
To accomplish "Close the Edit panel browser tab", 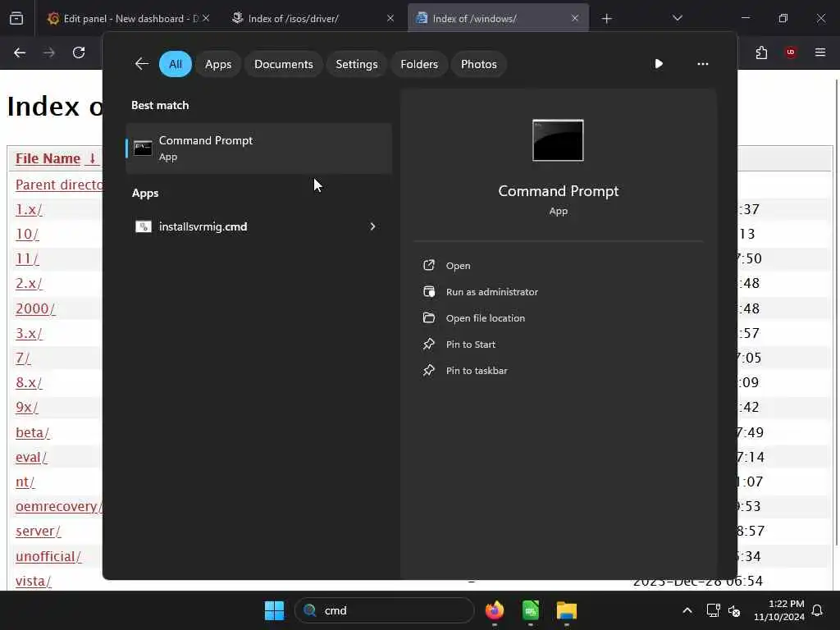I will (206, 19).
